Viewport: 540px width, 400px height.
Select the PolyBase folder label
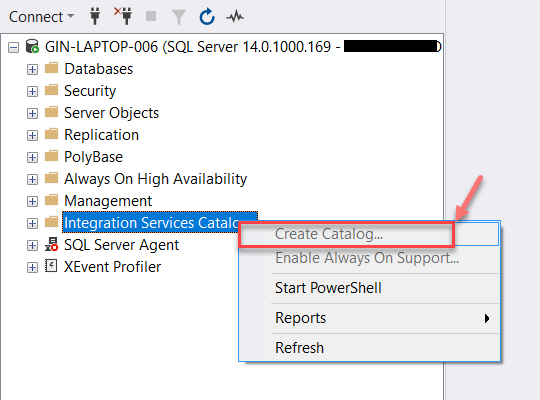93,157
